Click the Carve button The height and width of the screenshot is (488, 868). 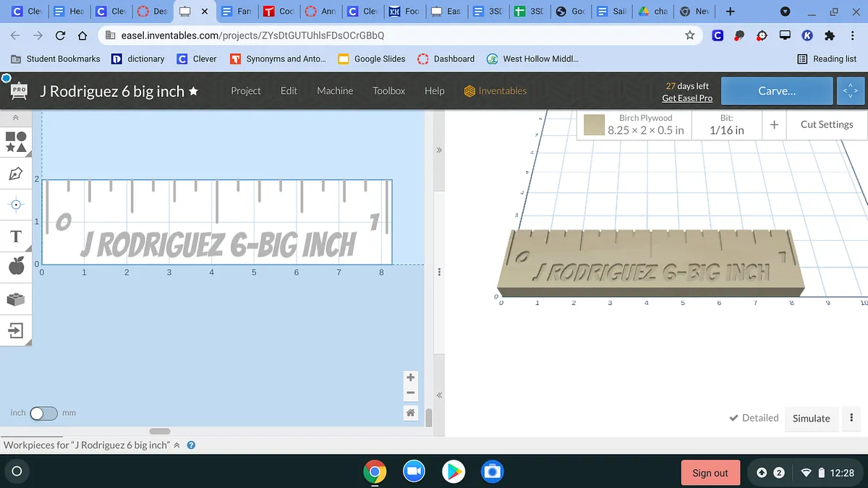point(776,91)
